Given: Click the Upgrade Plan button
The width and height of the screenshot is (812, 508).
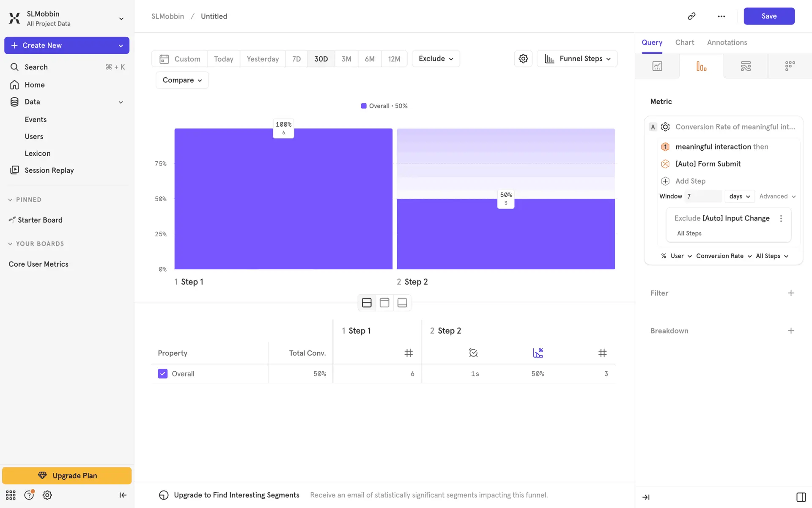Looking at the screenshot, I should [67, 475].
